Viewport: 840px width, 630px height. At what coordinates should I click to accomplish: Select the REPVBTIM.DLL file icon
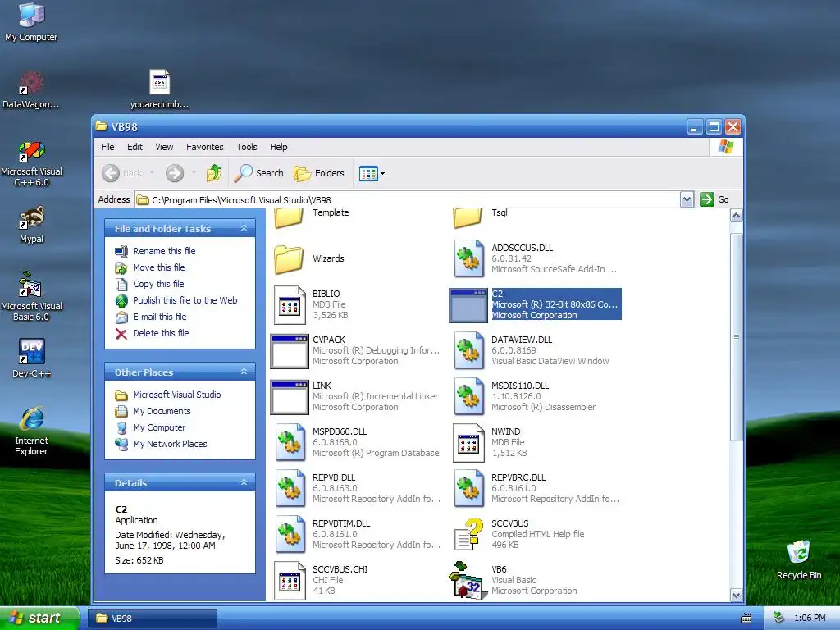290,535
